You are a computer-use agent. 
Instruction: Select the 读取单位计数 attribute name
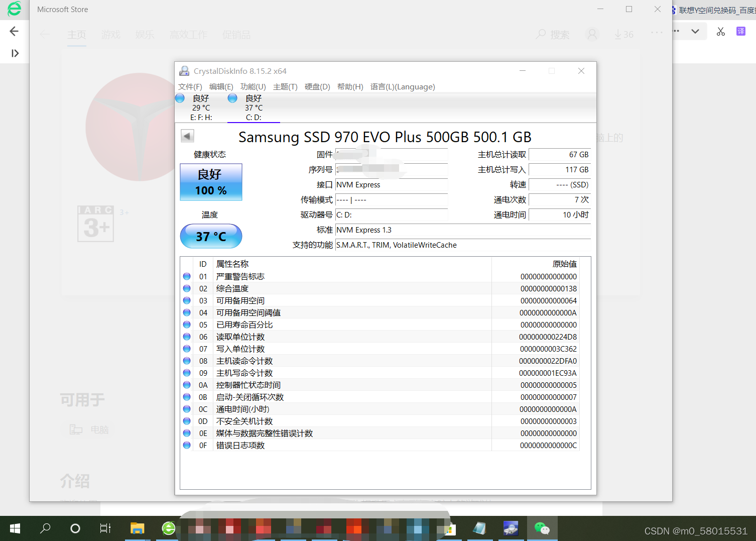240,337
